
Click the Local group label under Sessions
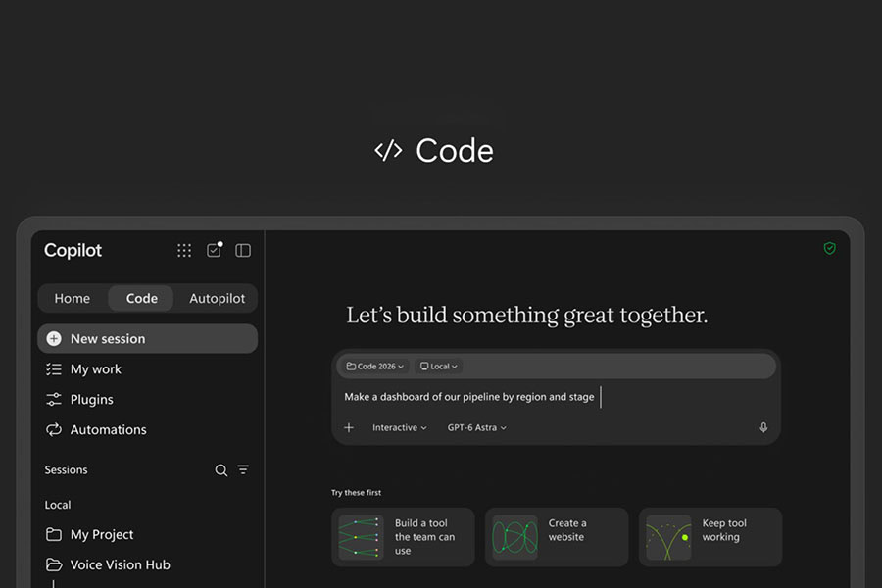point(58,505)
